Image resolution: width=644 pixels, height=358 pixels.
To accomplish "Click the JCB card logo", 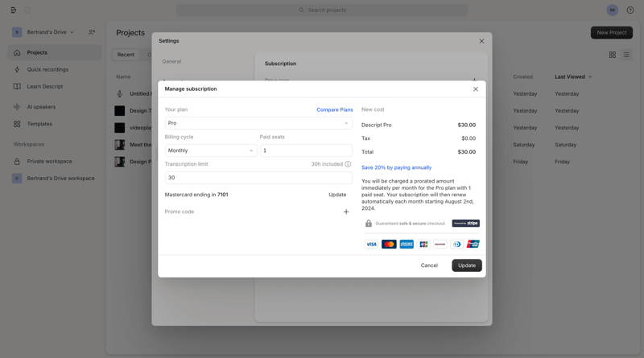I will point(423,245).
